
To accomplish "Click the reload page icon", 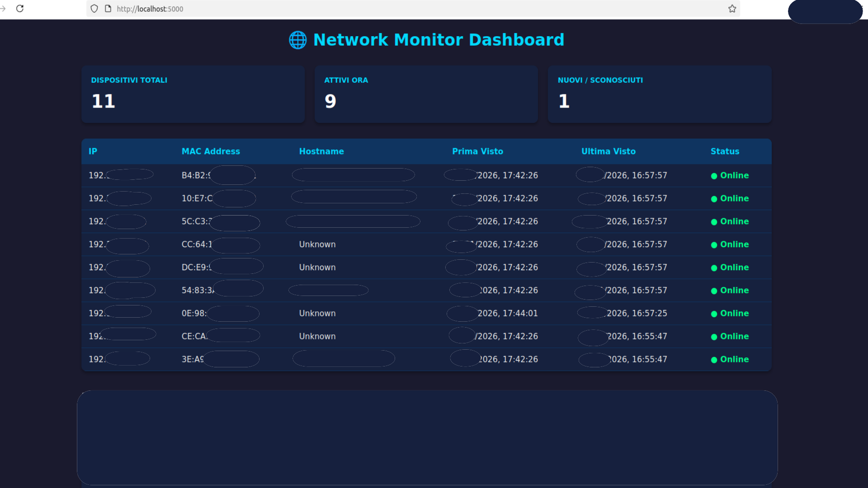I will pos(20,8).
